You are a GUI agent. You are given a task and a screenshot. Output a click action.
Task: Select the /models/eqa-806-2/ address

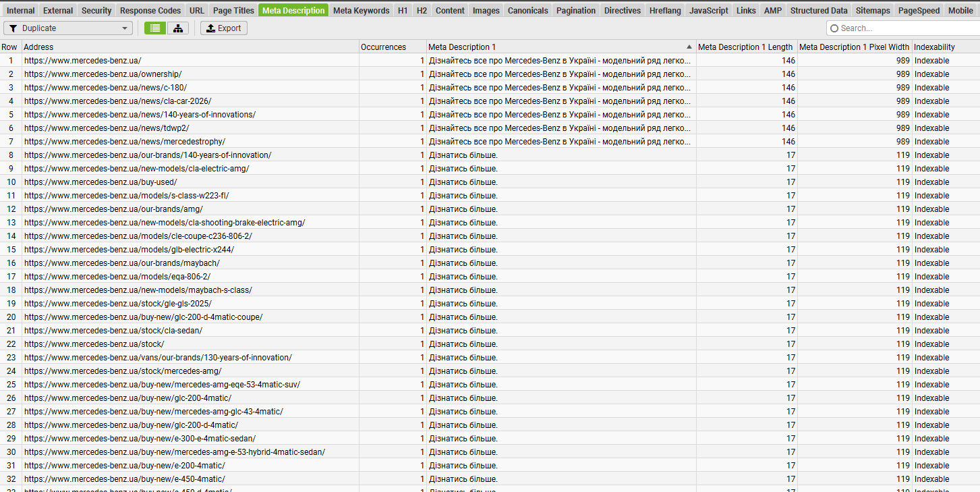click(x=117, y=277)
